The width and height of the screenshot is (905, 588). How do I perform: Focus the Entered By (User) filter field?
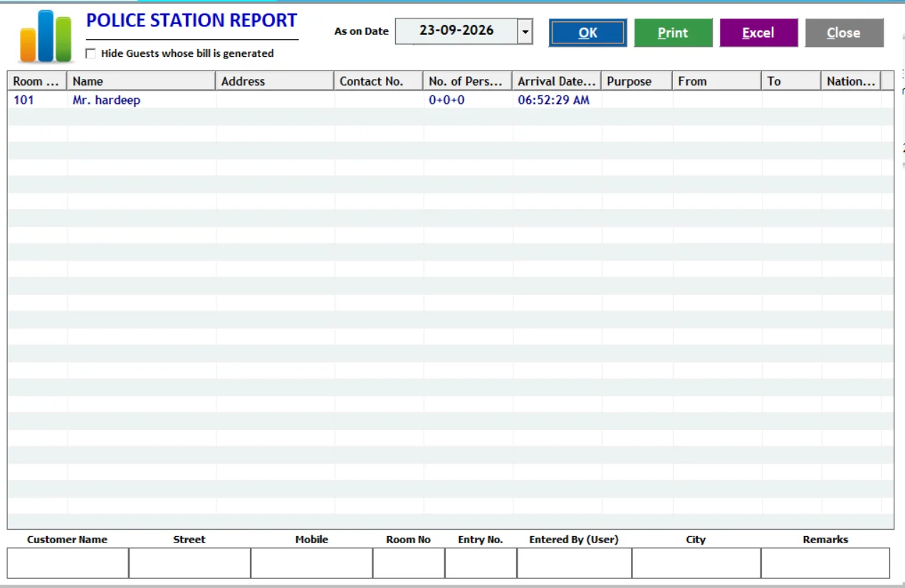click(574, 563)
